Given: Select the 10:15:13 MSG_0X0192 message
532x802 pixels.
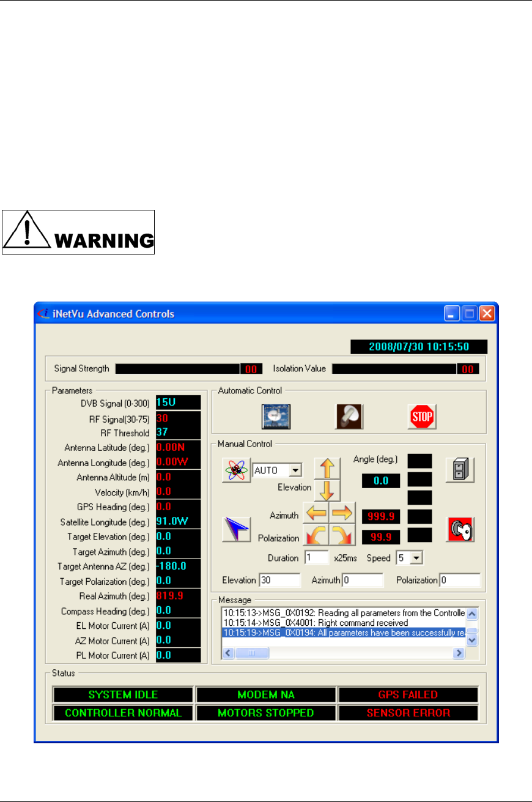Looking at the screenshot, I should (x=344, y=613).
